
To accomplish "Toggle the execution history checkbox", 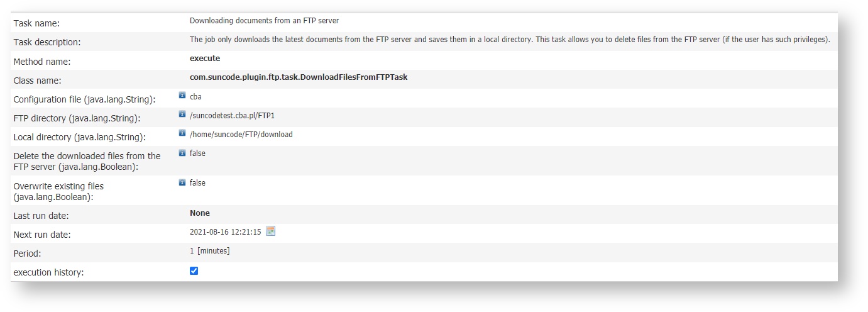I will (194, 270).
